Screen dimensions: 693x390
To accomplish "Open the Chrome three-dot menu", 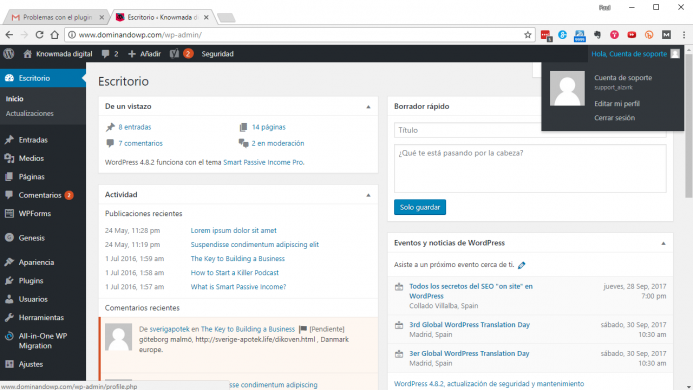I will (684, 35).
